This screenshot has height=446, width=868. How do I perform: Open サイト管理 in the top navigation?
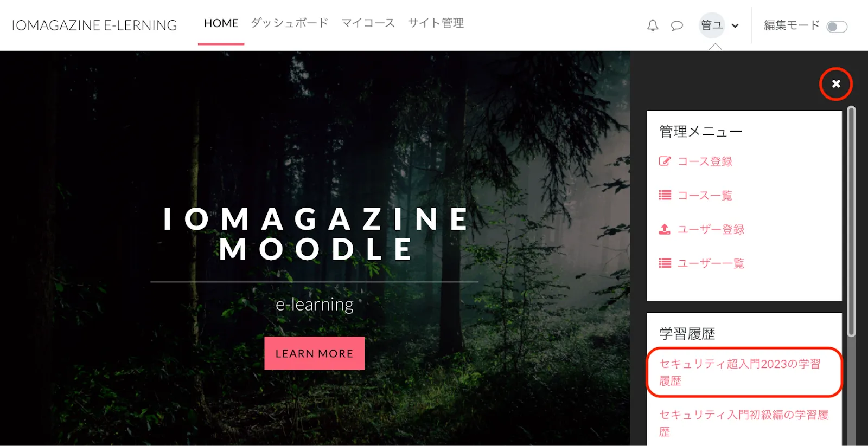436,23
